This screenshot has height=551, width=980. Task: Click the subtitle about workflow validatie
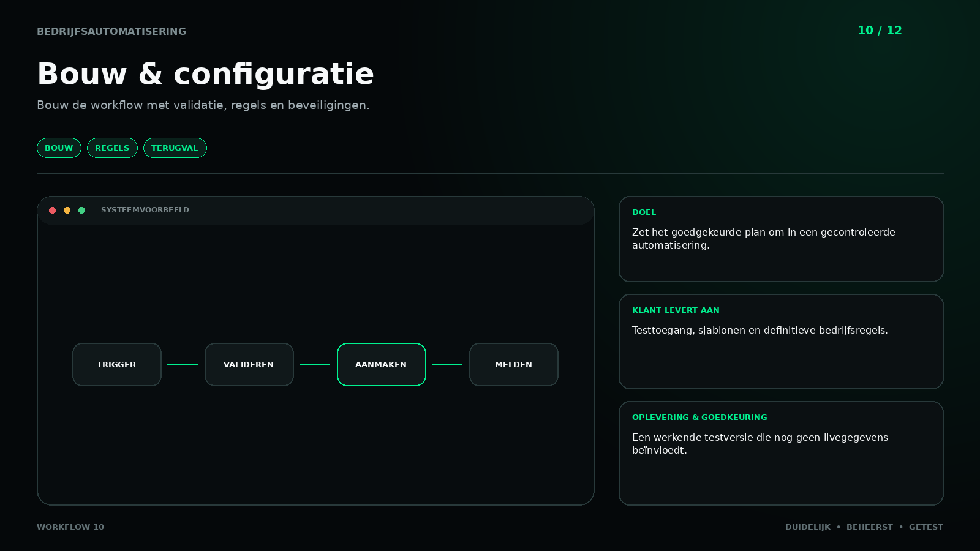[203, 105]
